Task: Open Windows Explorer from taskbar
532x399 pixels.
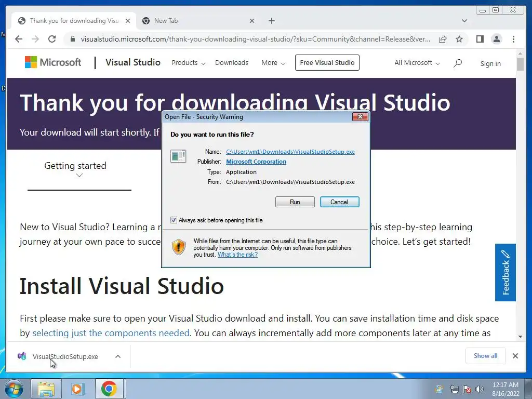Action: click(46, 389)
